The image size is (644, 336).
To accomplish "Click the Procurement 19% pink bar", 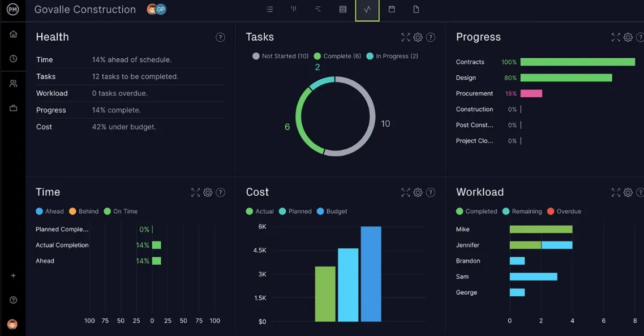I will coord(531,94).
